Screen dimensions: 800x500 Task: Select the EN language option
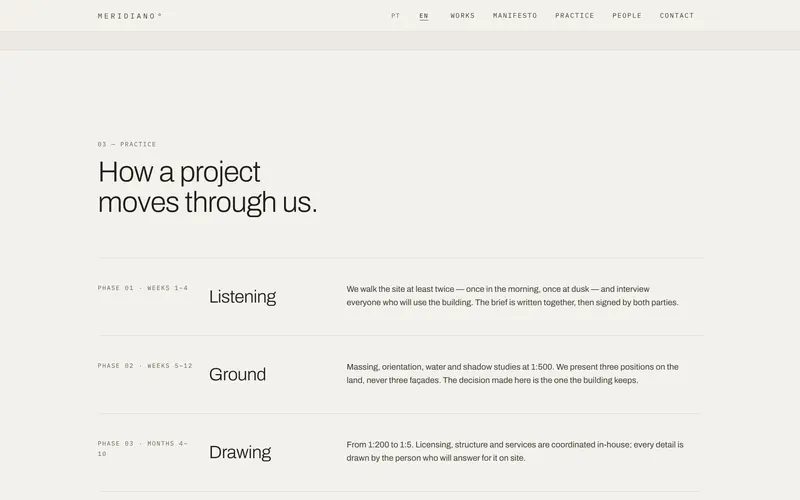[424, 16]
